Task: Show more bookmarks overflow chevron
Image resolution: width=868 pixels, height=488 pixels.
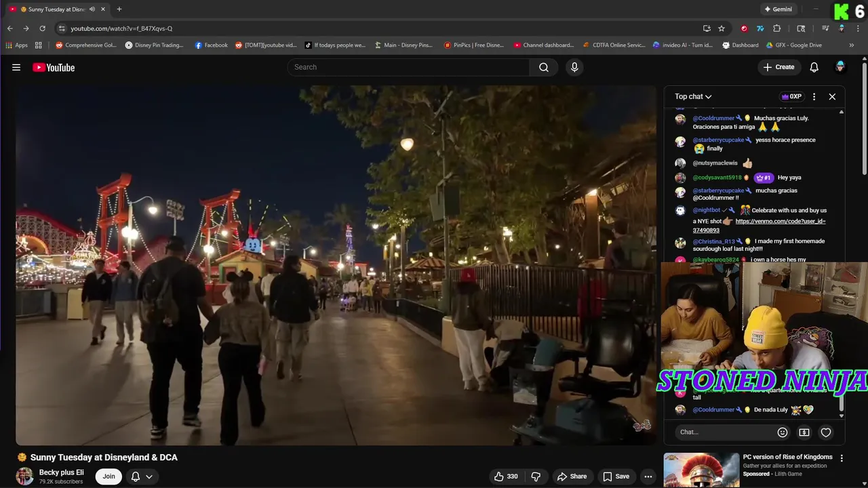Action: point(852,45)
